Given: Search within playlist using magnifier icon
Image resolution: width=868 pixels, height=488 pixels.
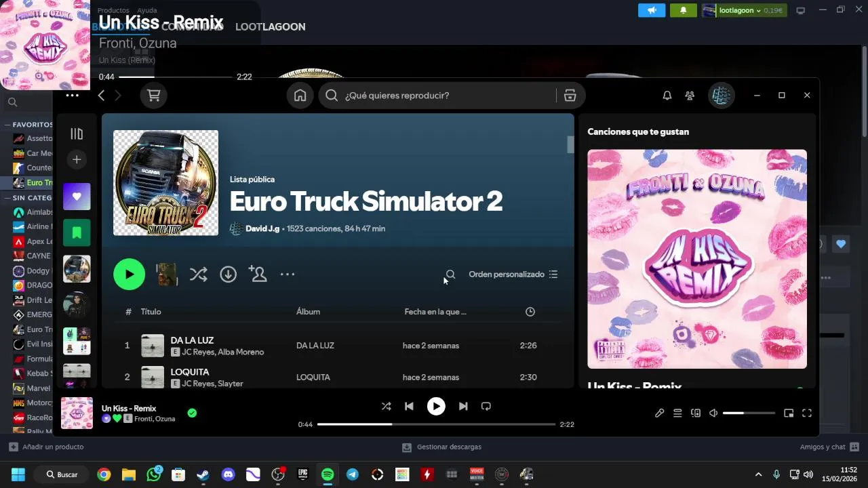Looking at the screenshot, I should (x=450, y=274).
